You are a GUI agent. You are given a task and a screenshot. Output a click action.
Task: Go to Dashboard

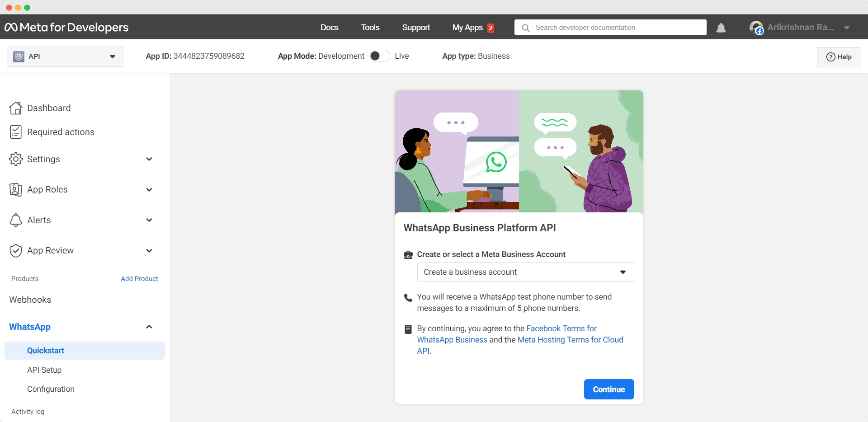[49, 108]
